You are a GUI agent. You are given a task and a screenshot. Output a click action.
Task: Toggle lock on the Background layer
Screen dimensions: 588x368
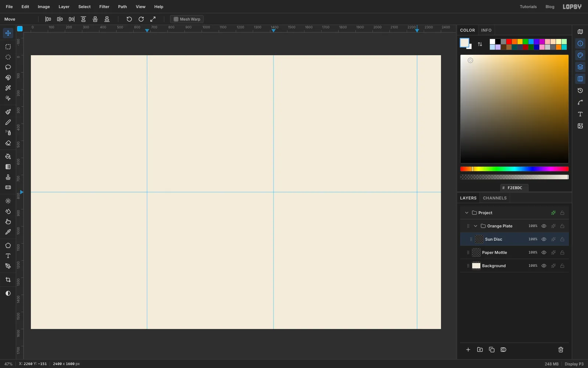click(562, 266)
